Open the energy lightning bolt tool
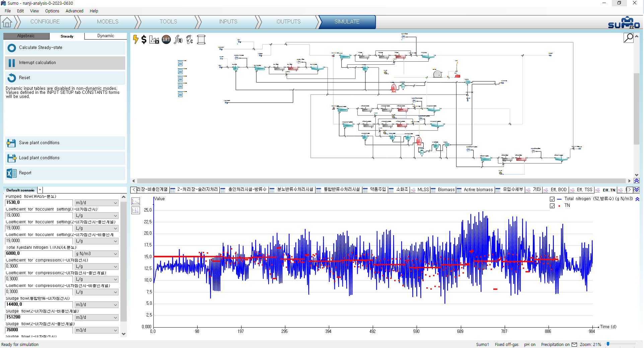 tap(136, 40)
